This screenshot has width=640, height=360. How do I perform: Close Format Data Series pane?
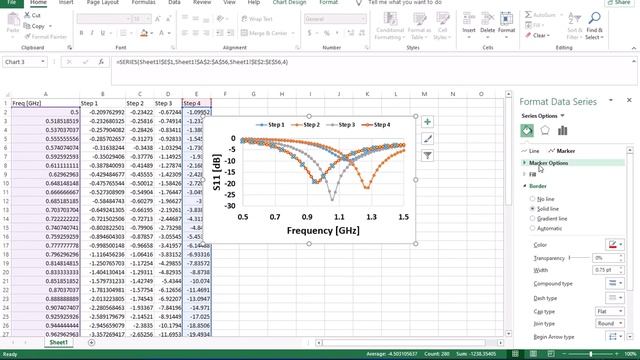[629, 100]
